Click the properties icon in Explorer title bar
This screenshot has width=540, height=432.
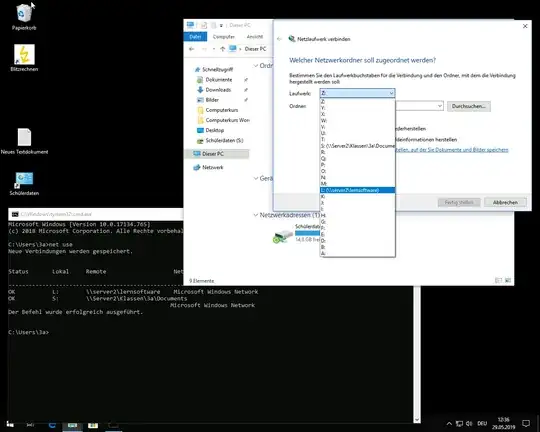[204, 25]
